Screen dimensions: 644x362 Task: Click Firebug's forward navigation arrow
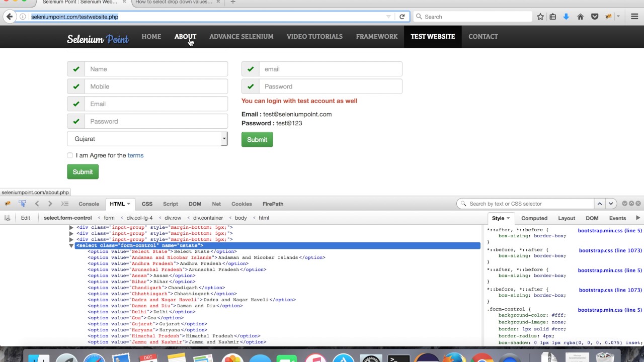[x=50, y=204]
